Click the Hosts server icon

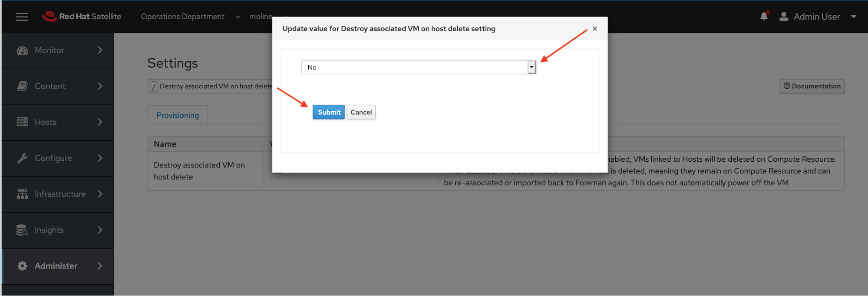[22, 122]
